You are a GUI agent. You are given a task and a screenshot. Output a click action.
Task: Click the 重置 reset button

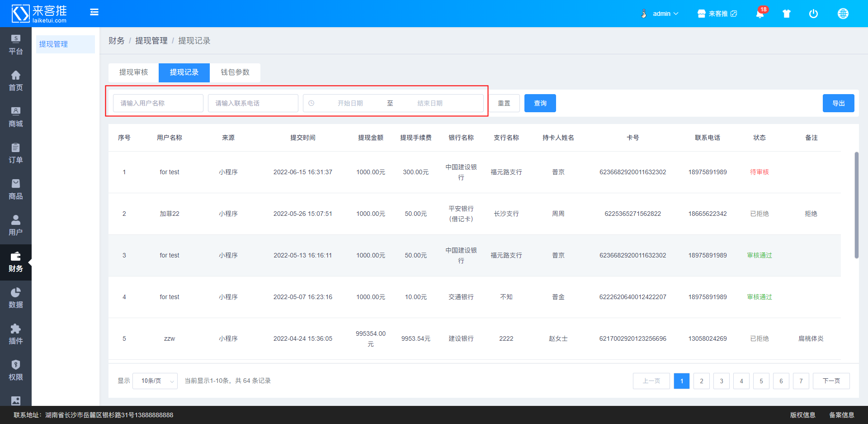pos(504,103)
